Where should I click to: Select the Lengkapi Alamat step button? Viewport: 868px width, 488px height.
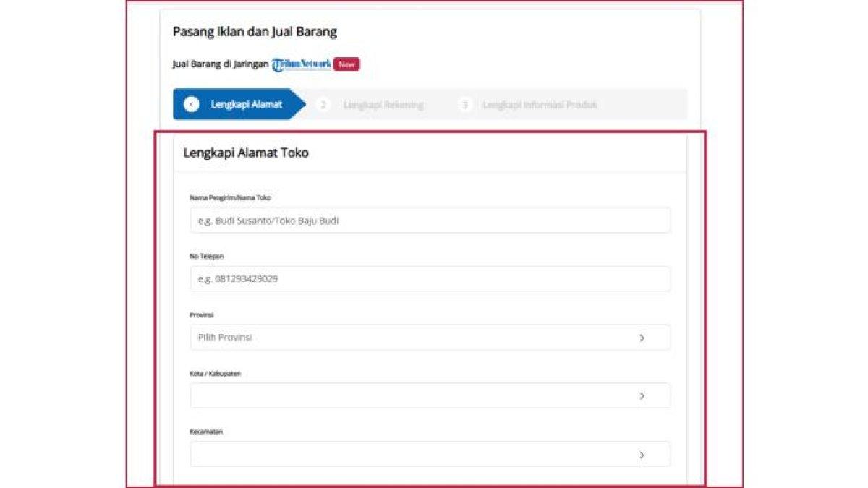(240, 104)
